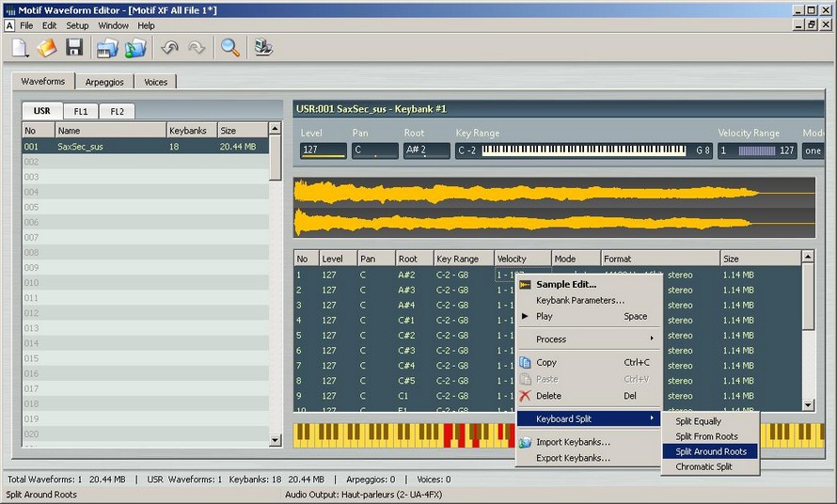Click the Open file toolbar icon

pyautogui.click(x=47, y=48)
